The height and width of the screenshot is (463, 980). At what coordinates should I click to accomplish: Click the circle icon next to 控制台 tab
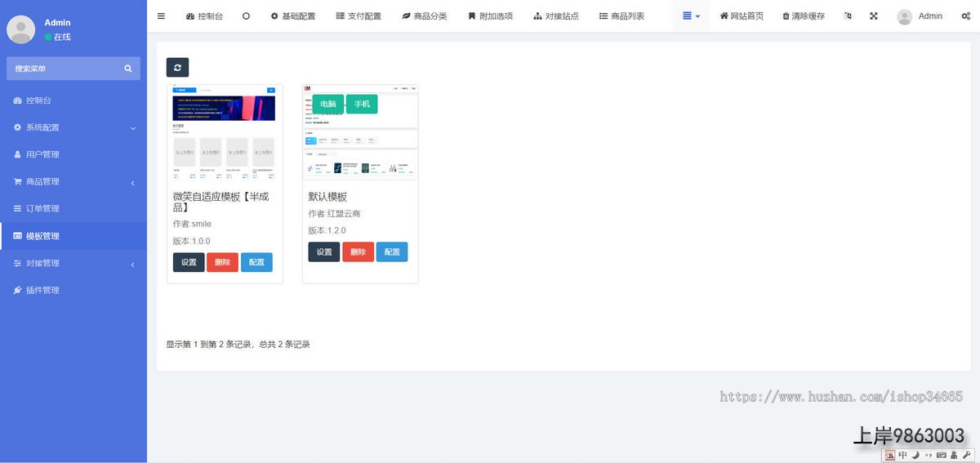pos(246,16)
